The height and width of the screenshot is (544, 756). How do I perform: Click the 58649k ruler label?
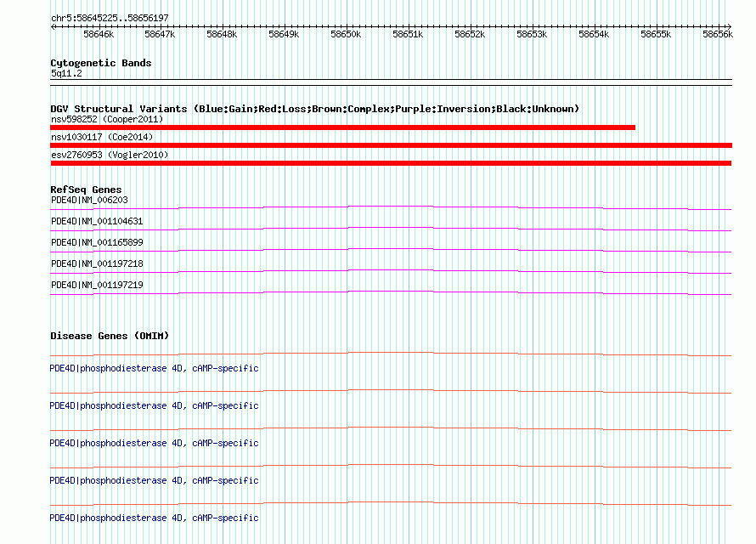click(x=284, y=34)
